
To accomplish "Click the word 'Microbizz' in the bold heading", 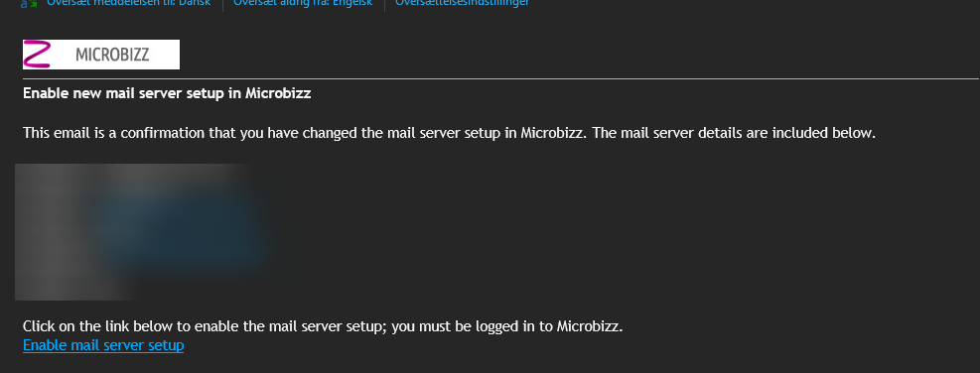I will (278, 93).
